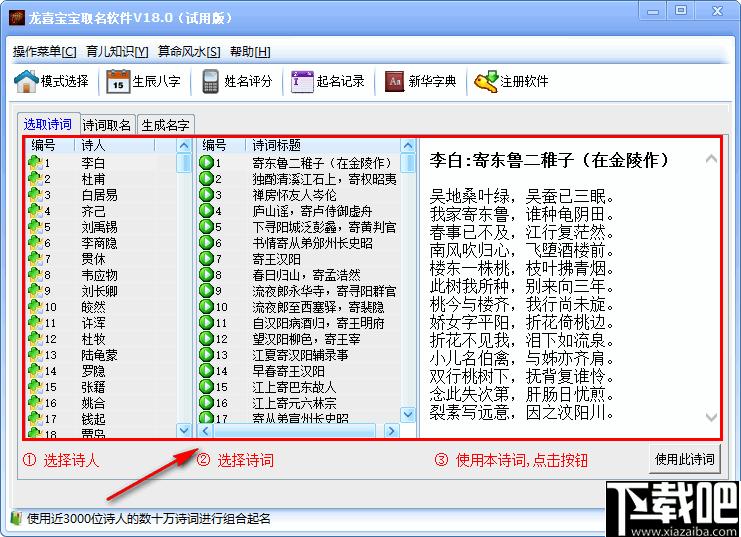The width and height of the screenshot is (741, 537).
Task: Click the 注册软件 key icon
Action: tap(486, 81)
